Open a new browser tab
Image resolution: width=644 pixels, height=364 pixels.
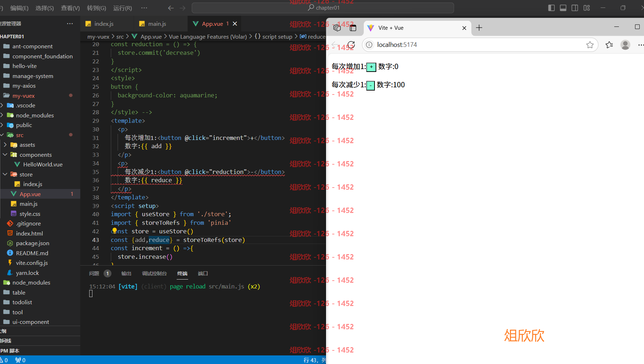[x=479, y=28]
